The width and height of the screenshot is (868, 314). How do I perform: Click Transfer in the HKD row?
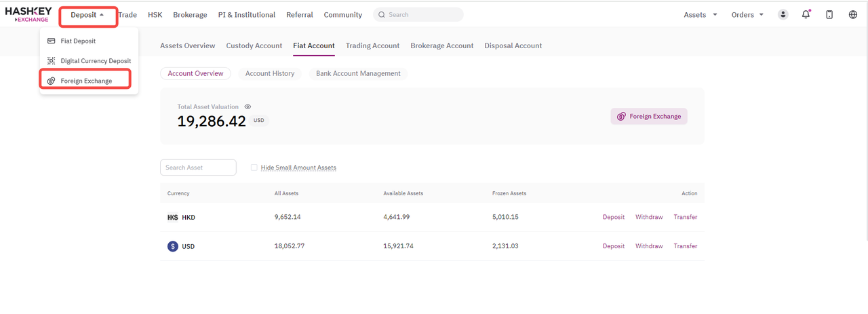coord(686,217)
